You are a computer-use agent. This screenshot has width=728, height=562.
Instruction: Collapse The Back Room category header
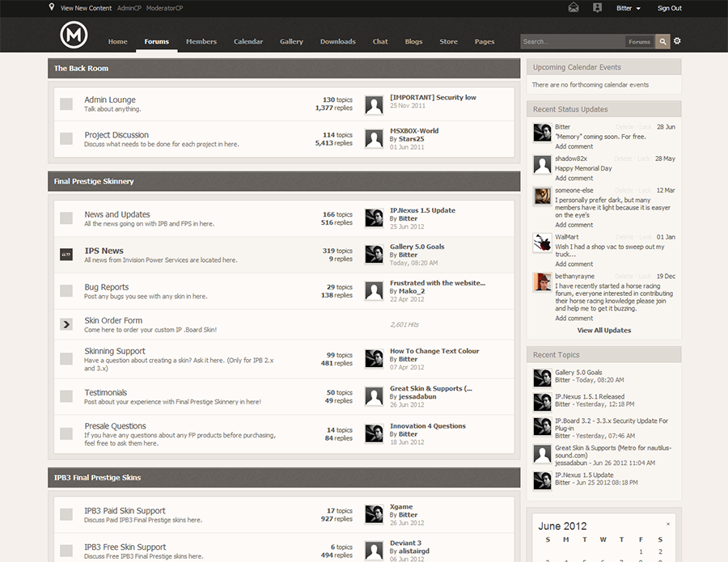click(x=284, y=68)
